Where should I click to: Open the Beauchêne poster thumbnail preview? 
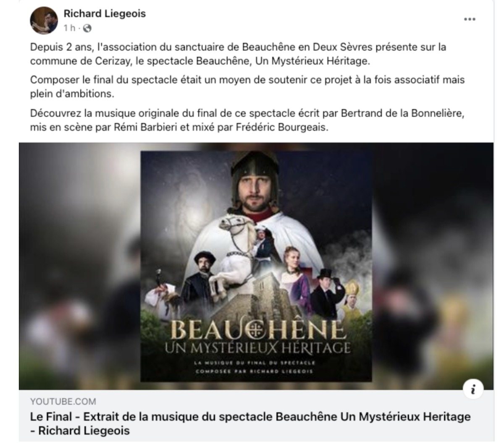(x=256, y=266)
